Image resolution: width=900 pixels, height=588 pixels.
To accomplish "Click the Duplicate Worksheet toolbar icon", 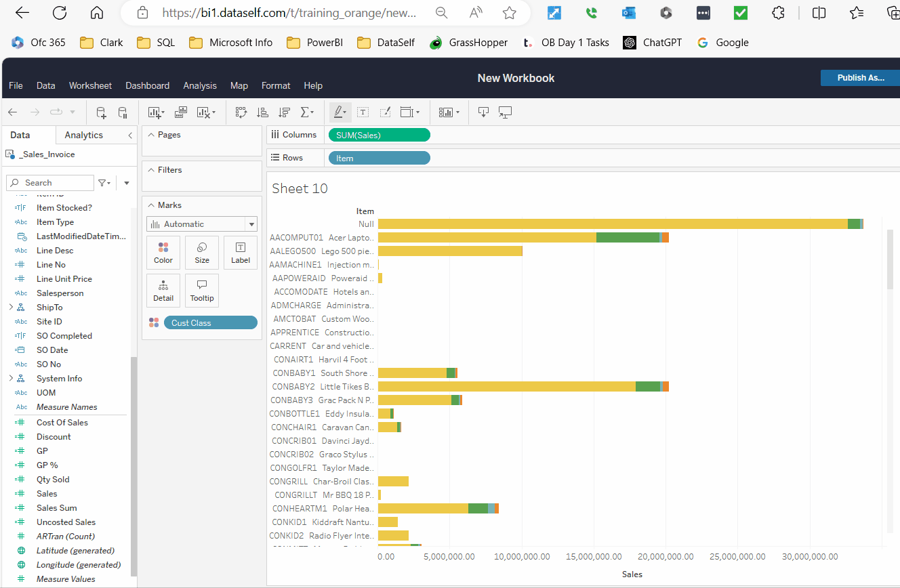I will pos(181,112).
